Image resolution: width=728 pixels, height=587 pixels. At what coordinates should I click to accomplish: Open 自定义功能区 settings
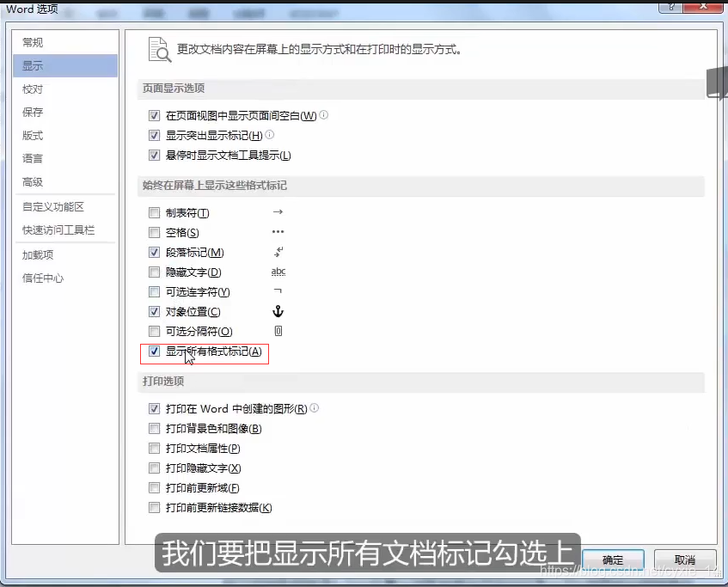coord(65,206)
